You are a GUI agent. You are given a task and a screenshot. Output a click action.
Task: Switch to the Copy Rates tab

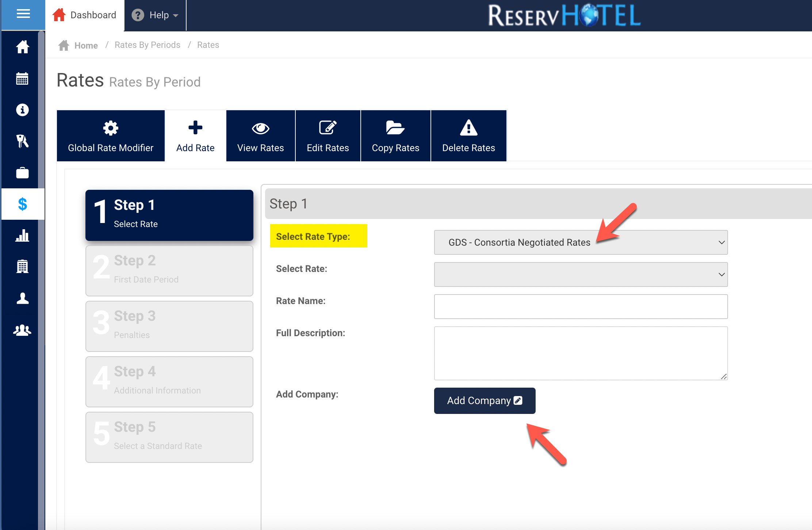(395, 136)
